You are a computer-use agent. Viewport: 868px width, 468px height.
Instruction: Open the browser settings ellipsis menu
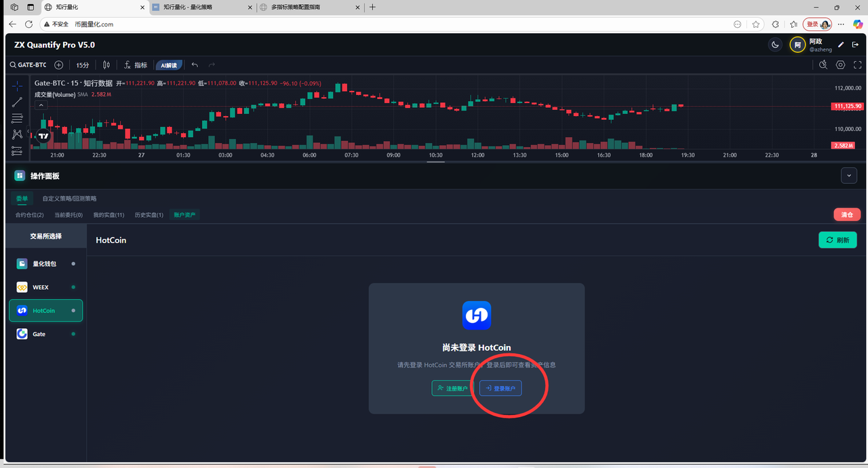point(842,24)
